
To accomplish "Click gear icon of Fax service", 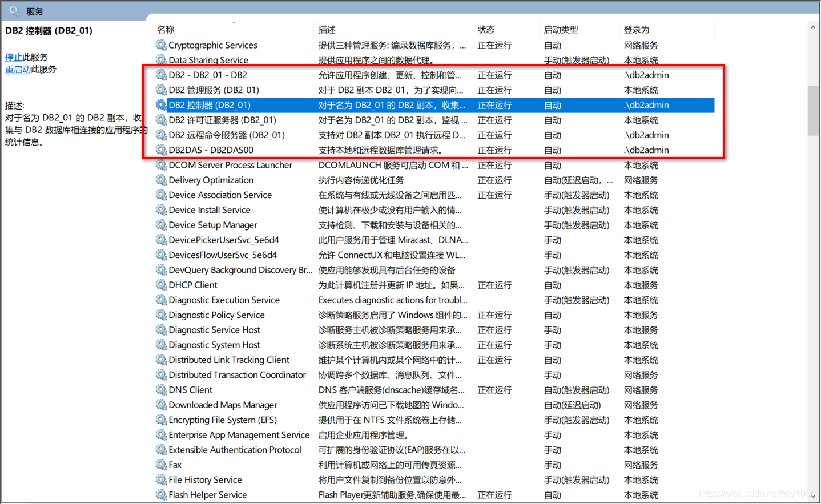I will (x=161, y=465).
